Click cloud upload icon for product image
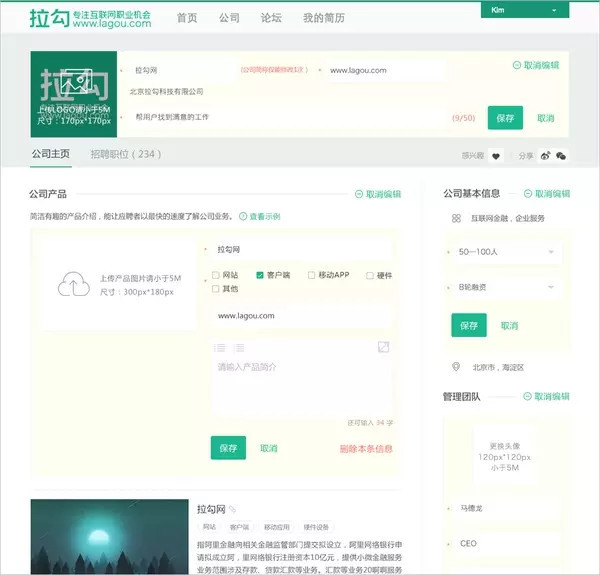 point(73,284)
